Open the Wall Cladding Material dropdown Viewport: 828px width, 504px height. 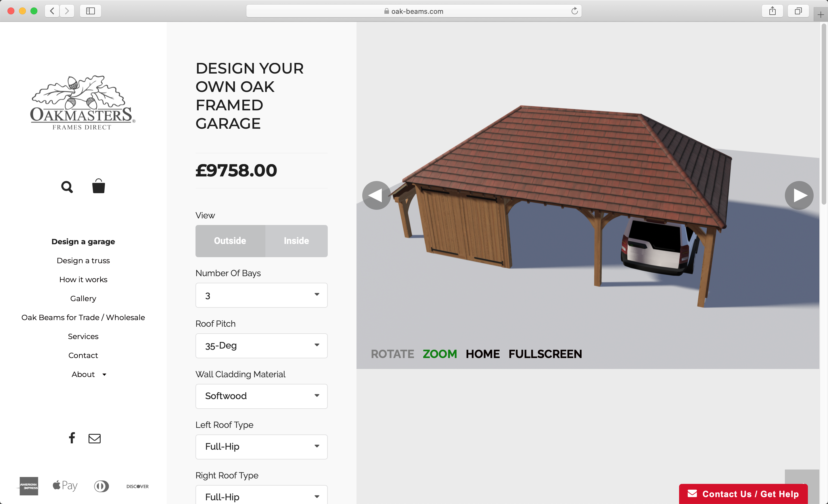(261, 396)
